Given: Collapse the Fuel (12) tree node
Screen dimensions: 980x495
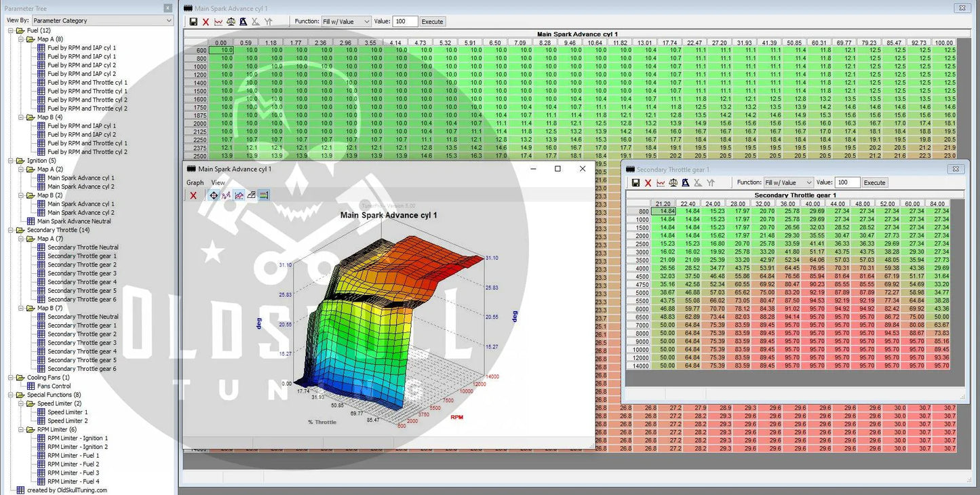Looking at the screenshot, I should pos(11,31).
